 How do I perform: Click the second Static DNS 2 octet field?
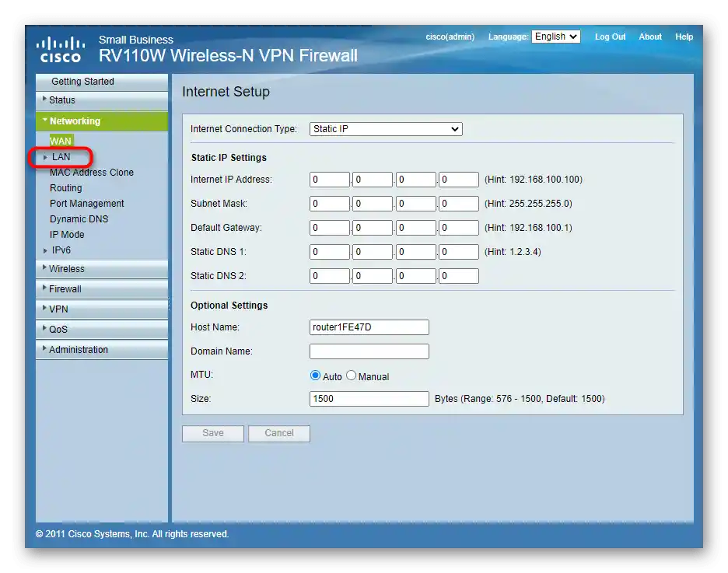(373, 276)
